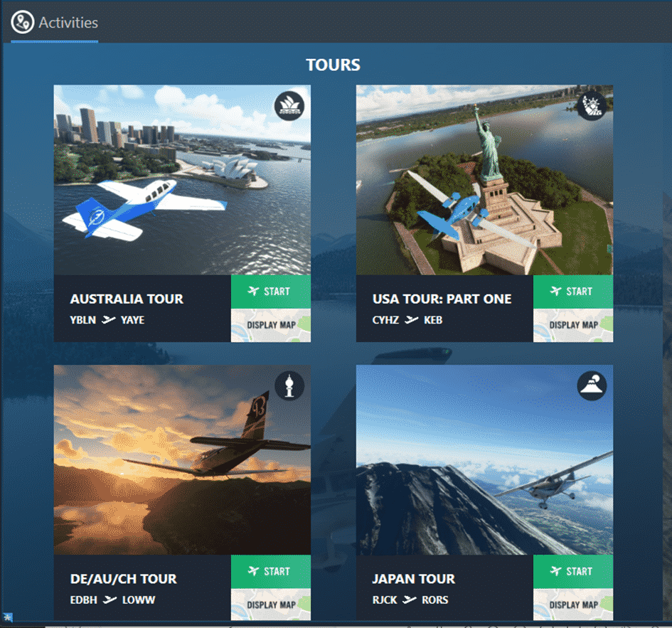
Task: Click the TV tower badge icon
Action: tap(289, 385)
